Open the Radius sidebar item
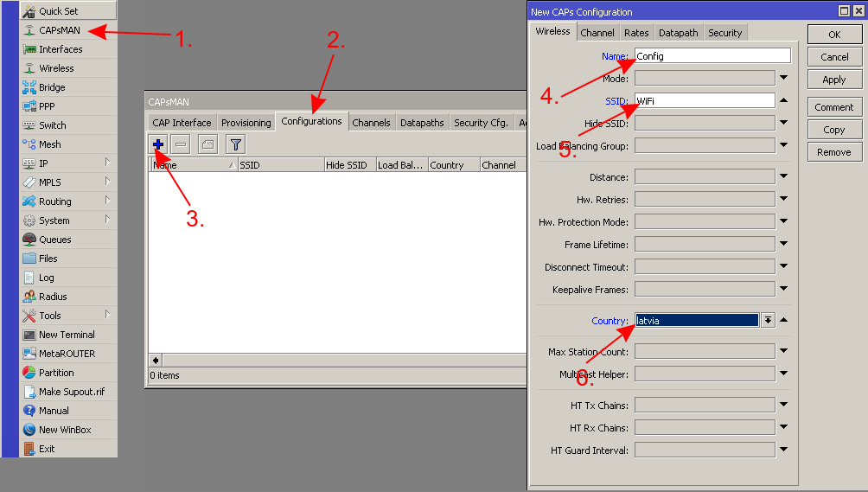This screenshot has height=492, width=868. [x=53, y=297]
